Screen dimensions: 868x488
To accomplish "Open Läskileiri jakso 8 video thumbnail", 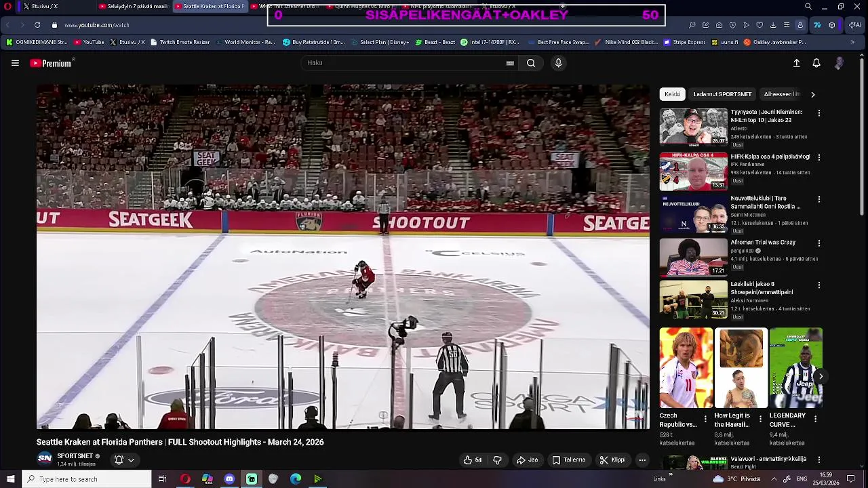I will tap(693, 300).
